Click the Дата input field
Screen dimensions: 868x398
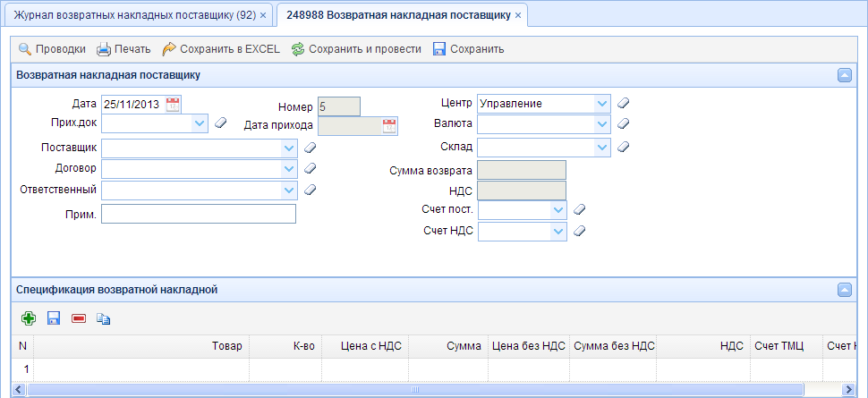[x=133, y=104]
